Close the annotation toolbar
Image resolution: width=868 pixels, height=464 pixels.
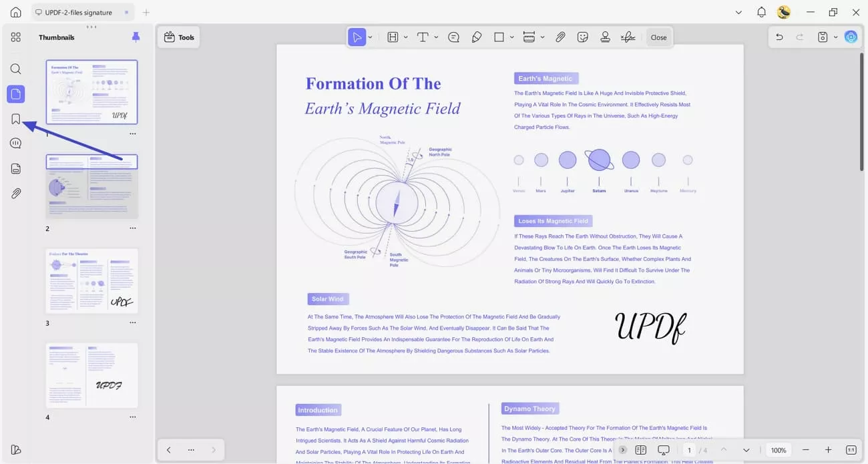(x=658, y=37)
